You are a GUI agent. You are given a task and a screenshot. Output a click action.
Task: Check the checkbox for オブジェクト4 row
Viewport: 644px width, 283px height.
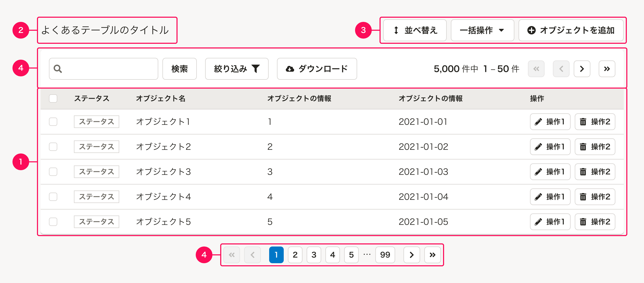(x=53, y=197)
